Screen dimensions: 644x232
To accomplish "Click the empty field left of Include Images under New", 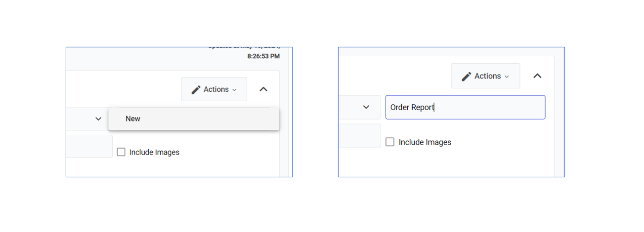I will [x=89, y=147].
